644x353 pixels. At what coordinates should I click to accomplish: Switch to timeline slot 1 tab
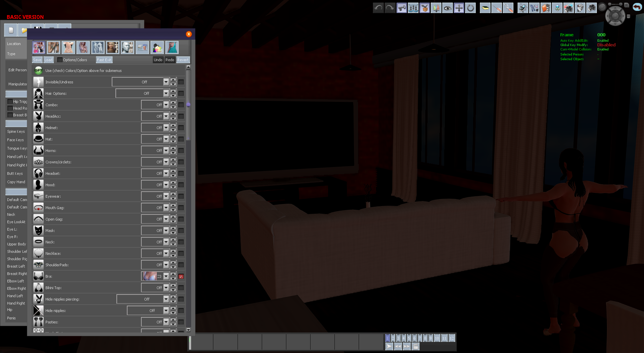[388, 338]
